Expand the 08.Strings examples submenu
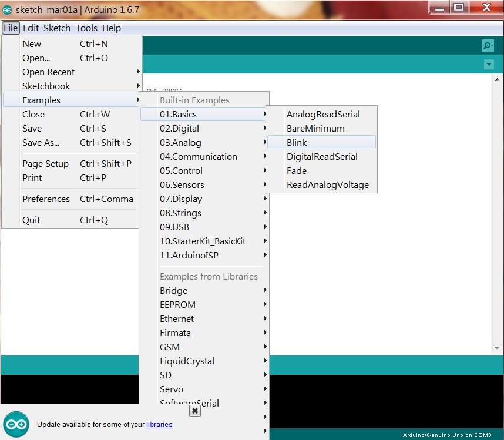The image size is (504, 440). tap(204, 213)
